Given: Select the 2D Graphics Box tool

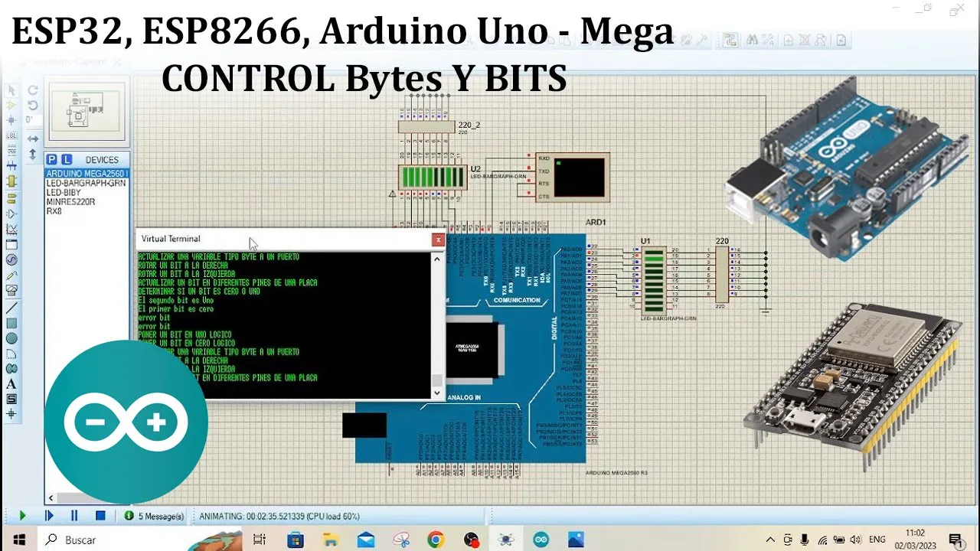Looking at the screenshot, I should click(x=11, y=323).
